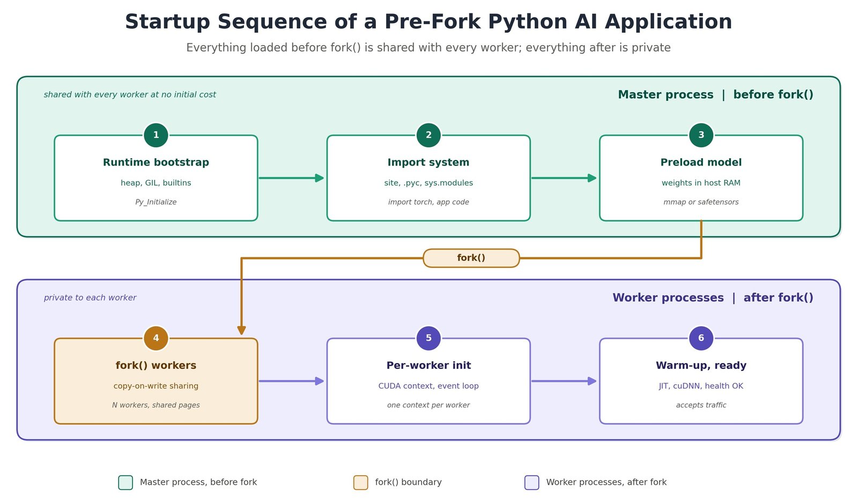Click 'mmap or safetensors' note
The image size is (858, 504).
(x=701, y=202)
